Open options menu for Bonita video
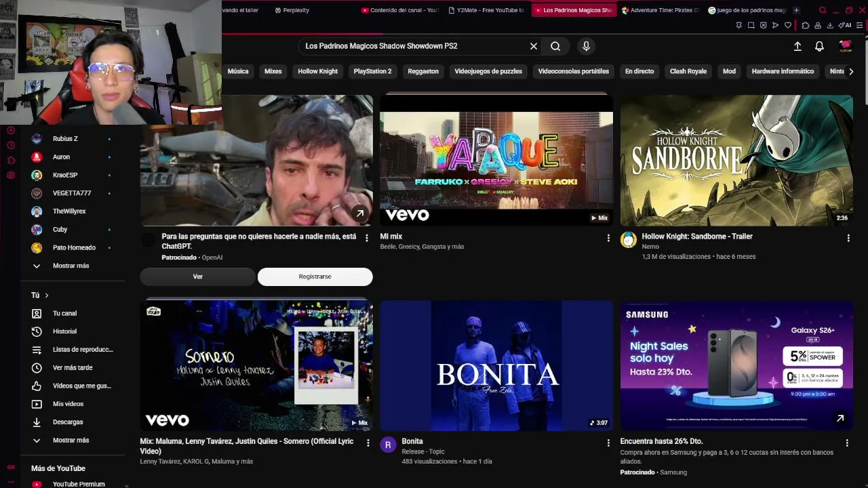The height and width of the screenshot is (488, 868). point(608,443)
